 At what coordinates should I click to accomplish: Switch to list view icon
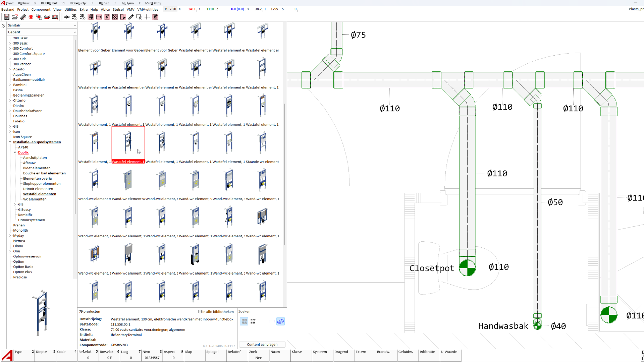point(253,321)
